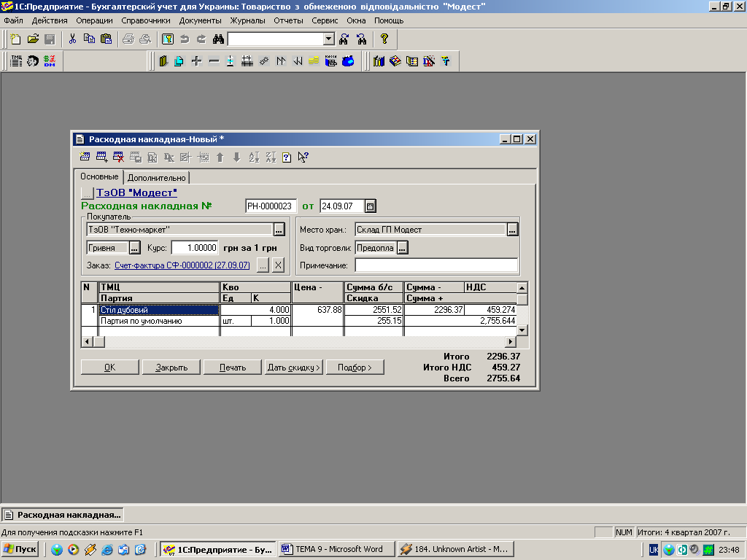This screenshot has width=747, height=560.
Task: Click the colorful cube icon
Action: (x=395, y=61)
